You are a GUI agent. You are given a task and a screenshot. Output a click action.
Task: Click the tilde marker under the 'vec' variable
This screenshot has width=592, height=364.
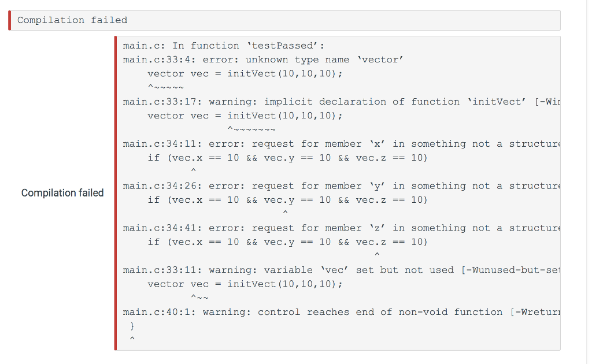click(x=199, y=298)
